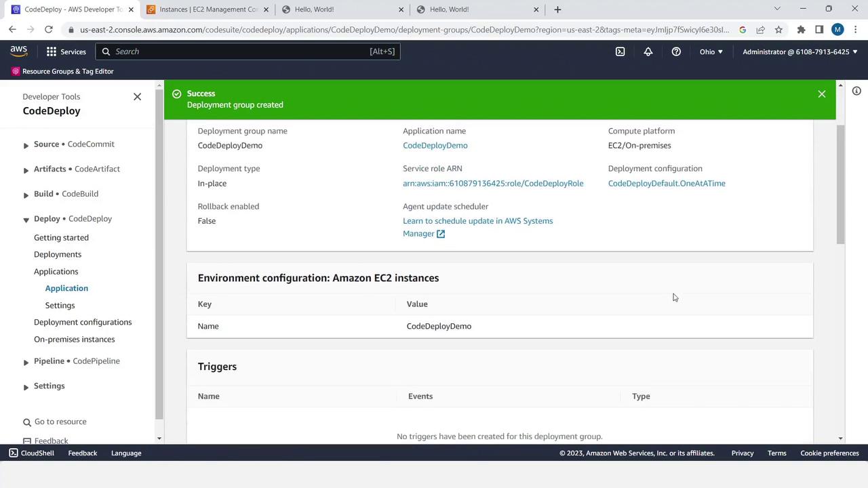868x488 pixels.
Task: Click the Resource Groups & Tag Editor icon
Action: pos(16,71)
